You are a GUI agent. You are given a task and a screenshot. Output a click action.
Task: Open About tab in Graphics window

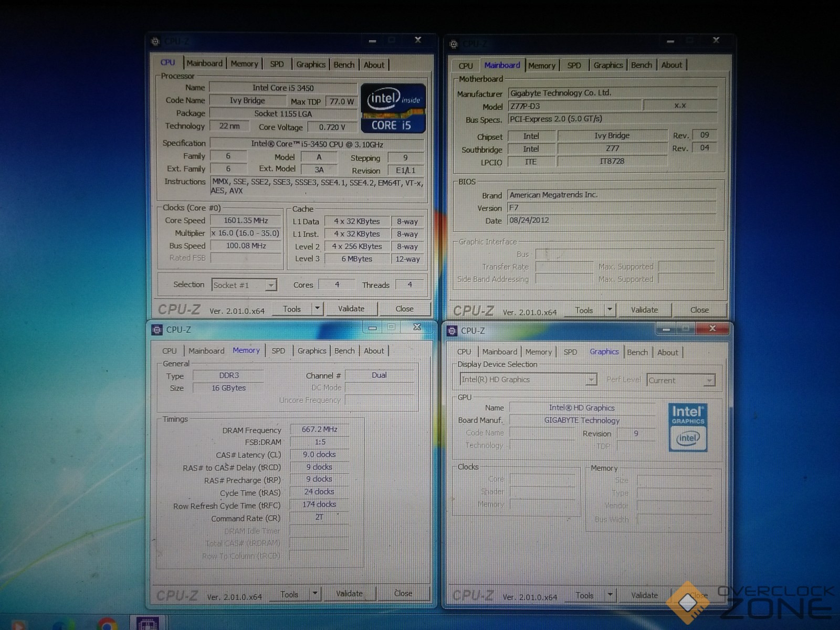pyautogui.click(x=668, y=352)
